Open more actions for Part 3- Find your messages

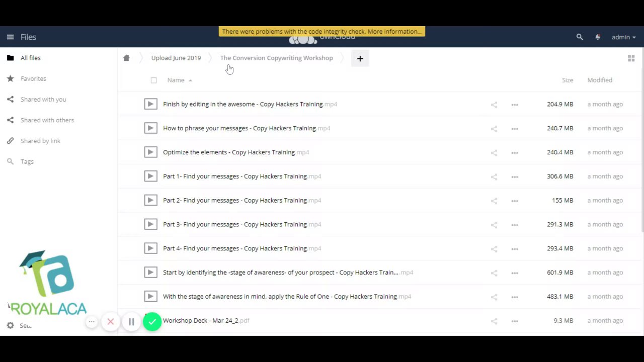point(515,225)
